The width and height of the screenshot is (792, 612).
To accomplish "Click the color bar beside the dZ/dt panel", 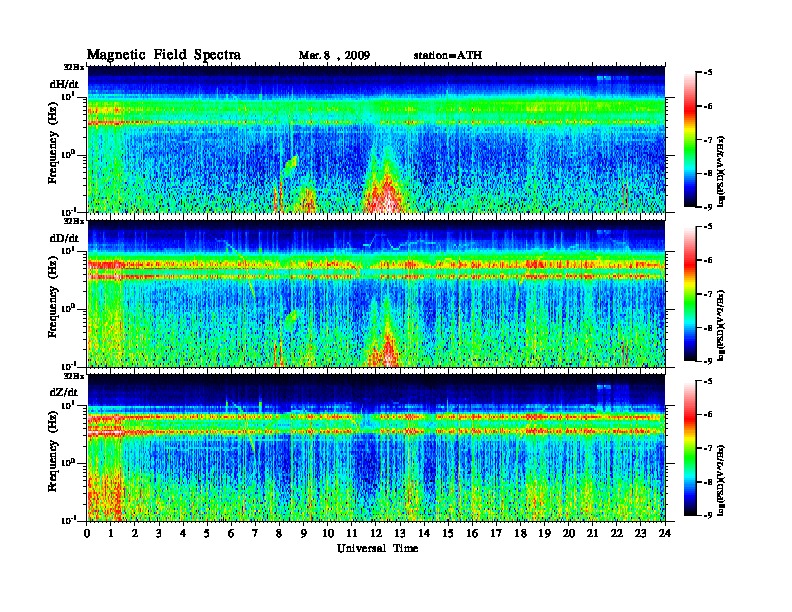I will [690, 448].
